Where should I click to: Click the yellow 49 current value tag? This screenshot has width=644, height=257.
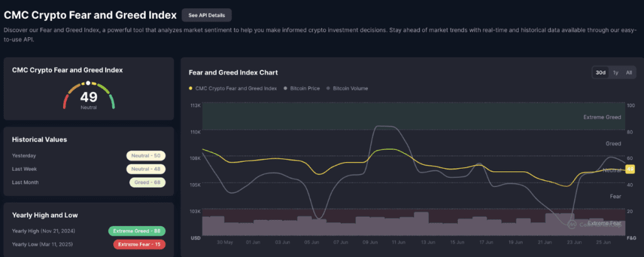coord(630,169)
